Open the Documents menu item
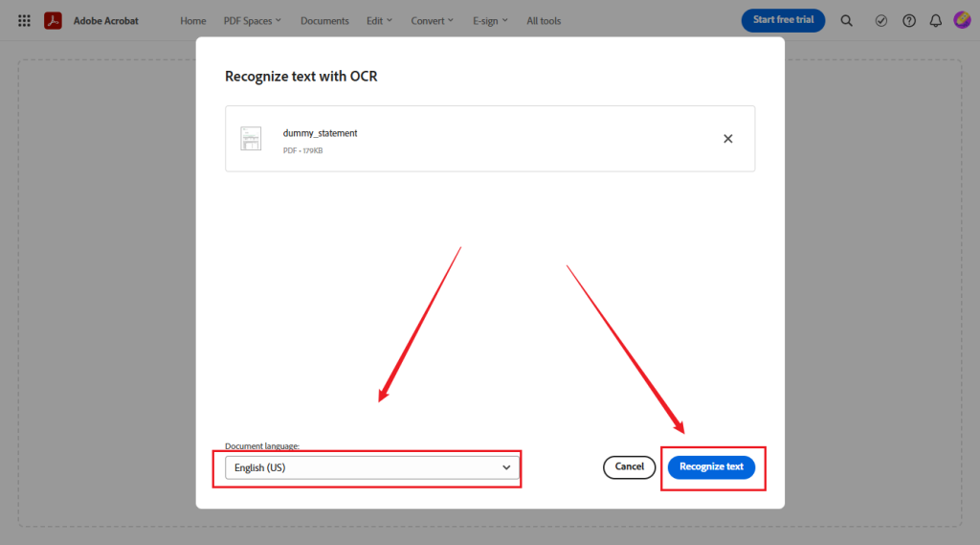980x545 pixels. tap(324, 21)
